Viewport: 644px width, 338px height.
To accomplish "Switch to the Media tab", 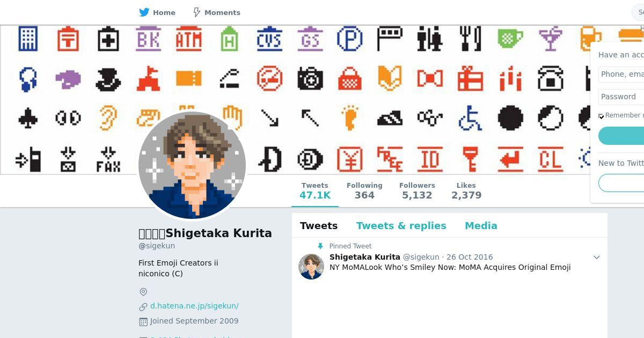I will click(481, 226).
